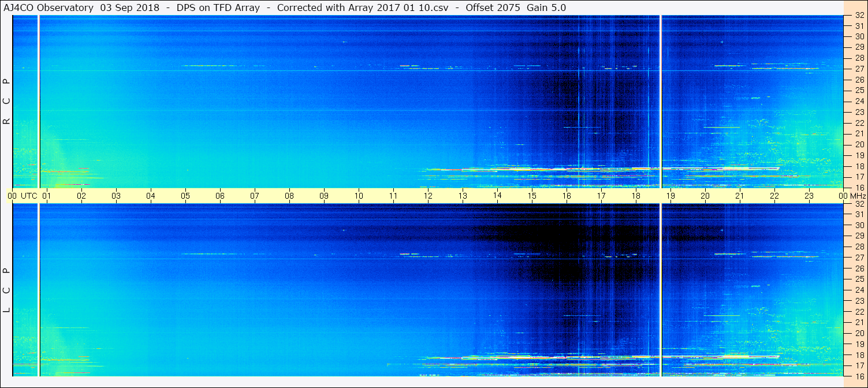868x388 pixels.
Task: Select hour '13' on the time axis
Action: point(463,196)
